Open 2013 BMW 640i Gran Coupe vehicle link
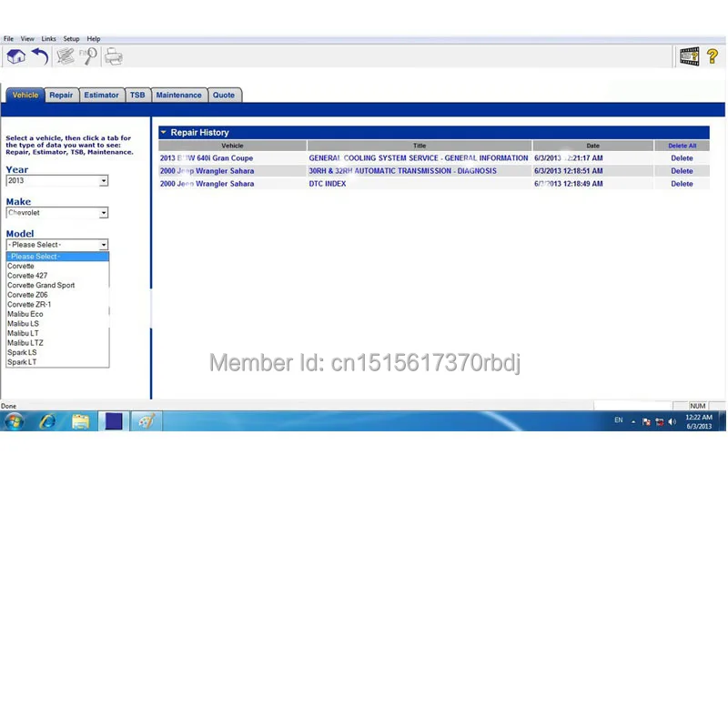The image size is (728, 728). pos(207,158)
